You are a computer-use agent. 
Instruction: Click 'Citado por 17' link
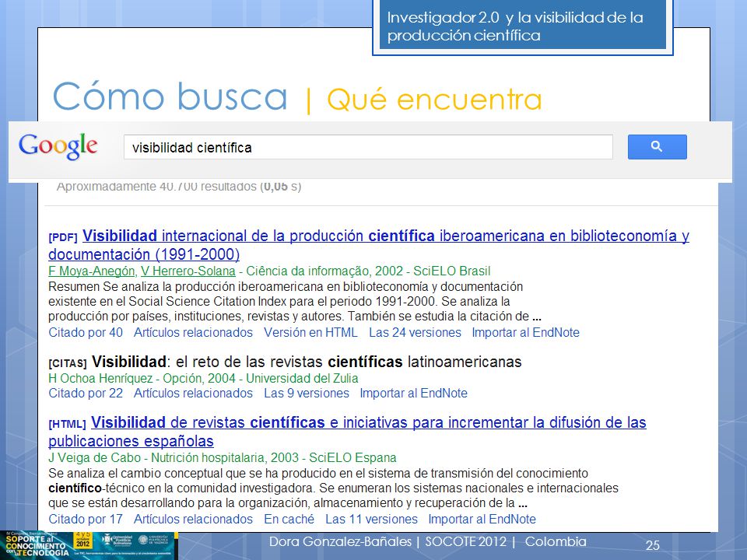86,519
